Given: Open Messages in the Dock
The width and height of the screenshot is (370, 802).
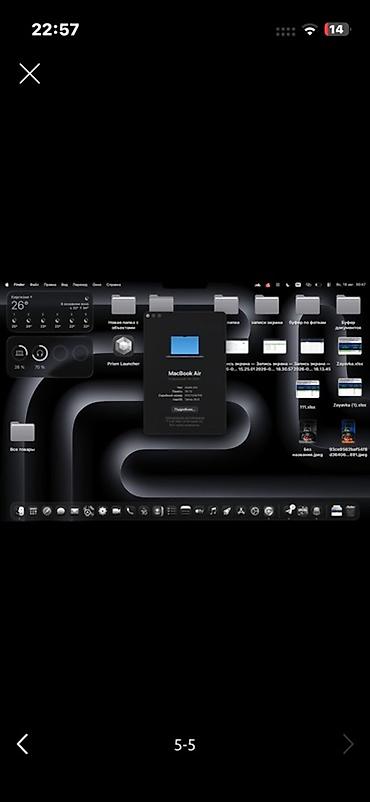Looking at the screenshot, I should [x=61, y=510].
